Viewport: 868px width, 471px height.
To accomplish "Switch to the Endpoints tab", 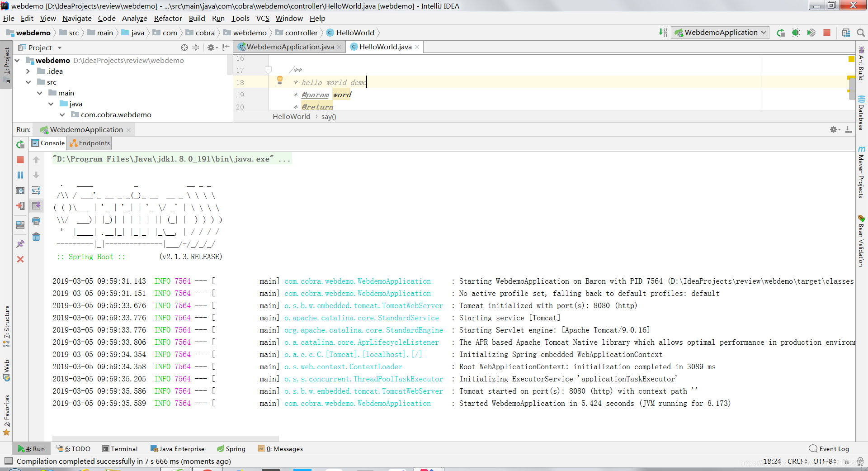I will [x=90, y=143].
